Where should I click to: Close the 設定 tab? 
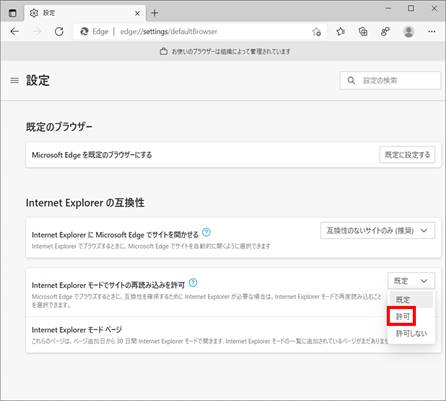click(137, 13)
